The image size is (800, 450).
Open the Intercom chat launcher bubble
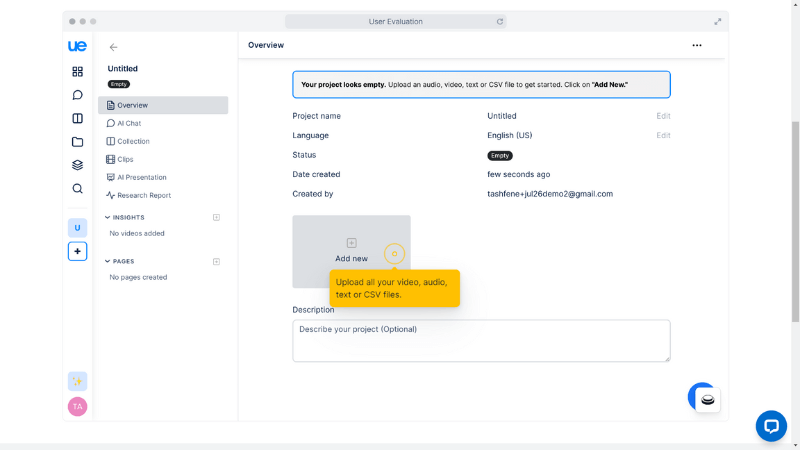[x=771, y=426]
